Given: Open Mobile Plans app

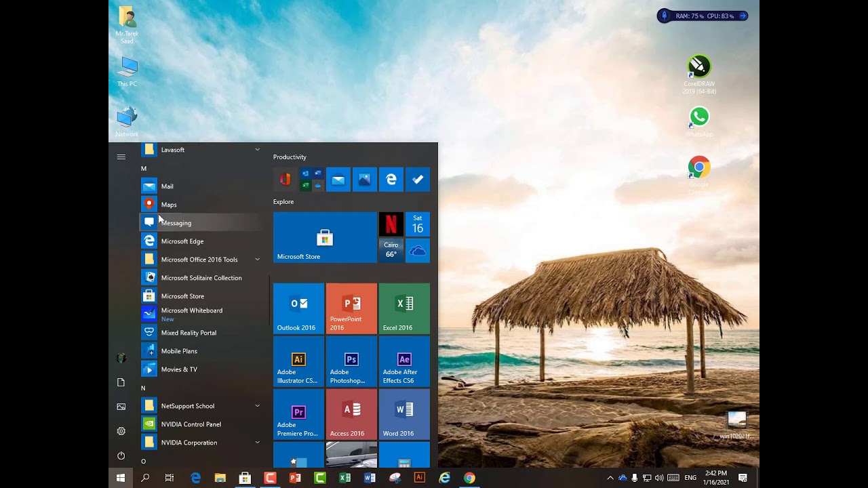Looking at the screenshot, I should coord(200,351).
